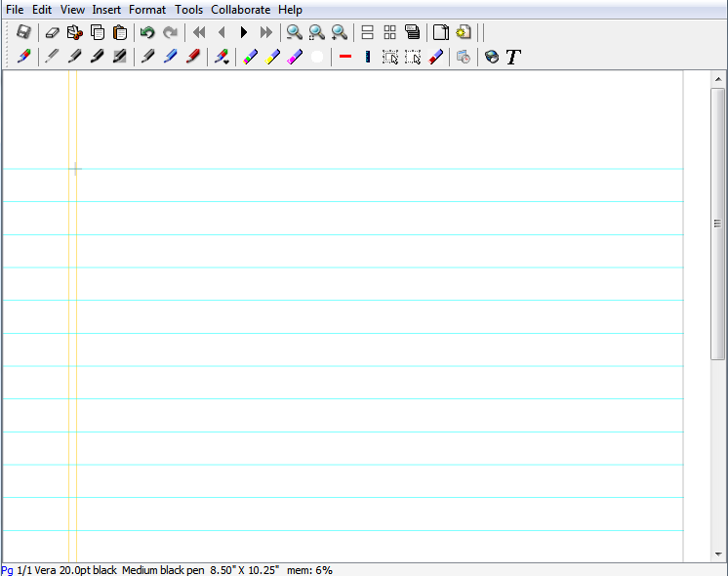This screenshot has width=728, height=576.
Task: Choose the medium pen thickness icon
Action: [74, 57]
